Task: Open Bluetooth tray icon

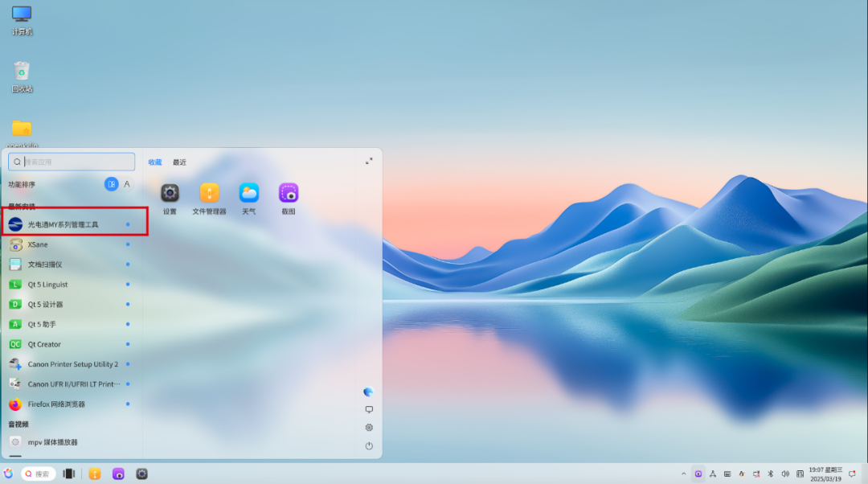Action: (771, 474)
